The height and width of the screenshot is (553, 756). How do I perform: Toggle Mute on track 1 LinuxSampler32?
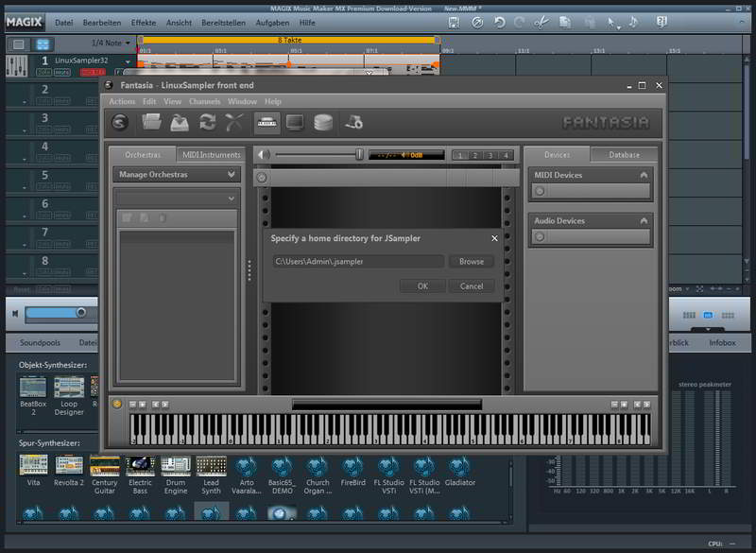[x=61, y=73]
